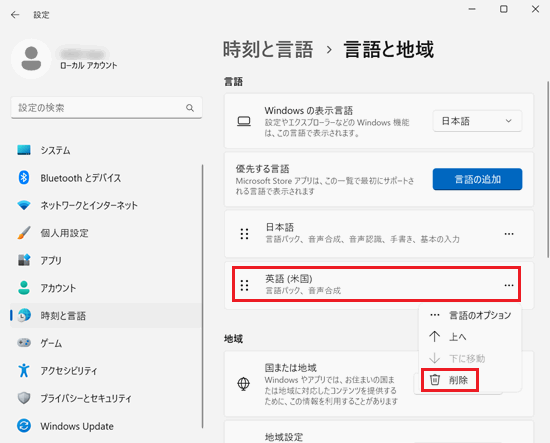Open the more options for 日本語
The image size is (550, 443).
coord(509,234)
